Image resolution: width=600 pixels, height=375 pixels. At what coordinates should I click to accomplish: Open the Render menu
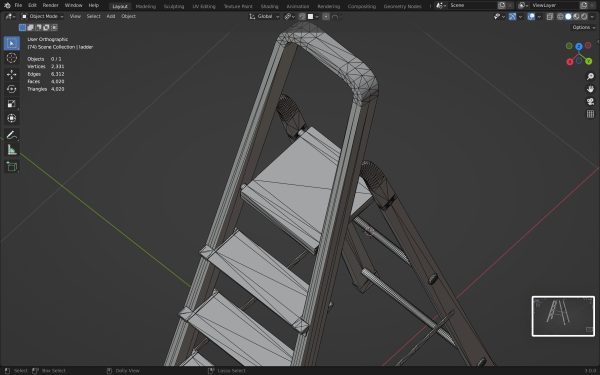51,5
